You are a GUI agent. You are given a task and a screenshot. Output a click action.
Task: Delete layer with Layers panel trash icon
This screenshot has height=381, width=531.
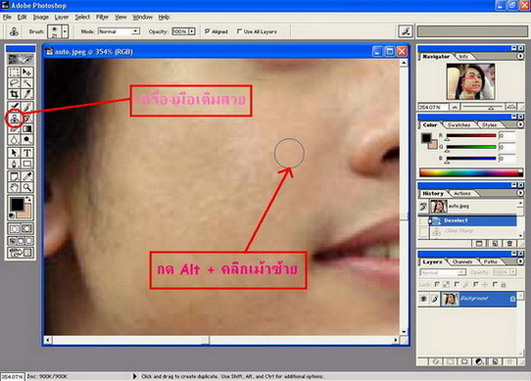point(509,362)
